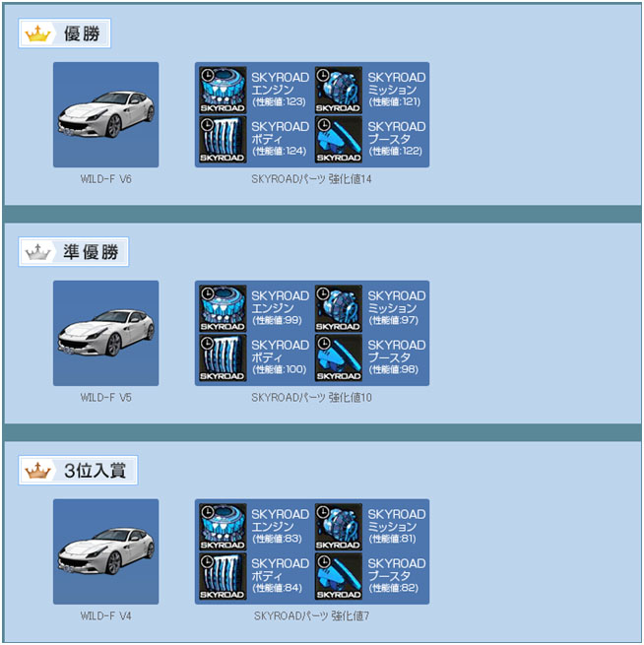Image resolution: width=644 pixels, height=645 pixels.
Task: Select the SKYROAD booster icon with value 122
Action: coord(339,140)
